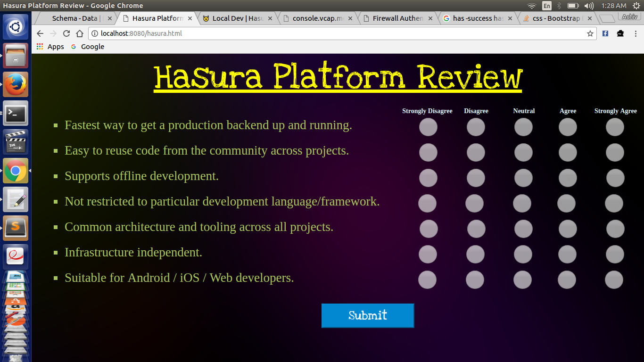Reload the Hasura review page

pos(66,33)
